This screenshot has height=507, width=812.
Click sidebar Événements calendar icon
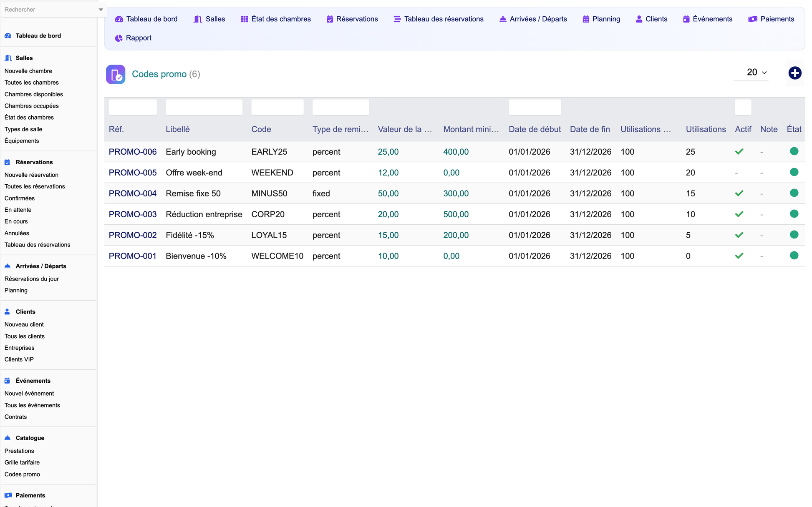coord(7,381)
